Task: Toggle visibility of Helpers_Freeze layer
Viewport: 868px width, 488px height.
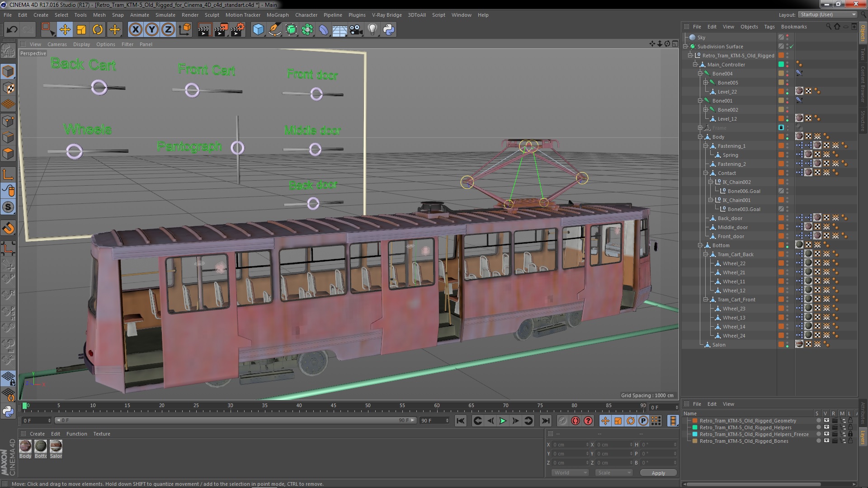Action: tap(826, 434)
